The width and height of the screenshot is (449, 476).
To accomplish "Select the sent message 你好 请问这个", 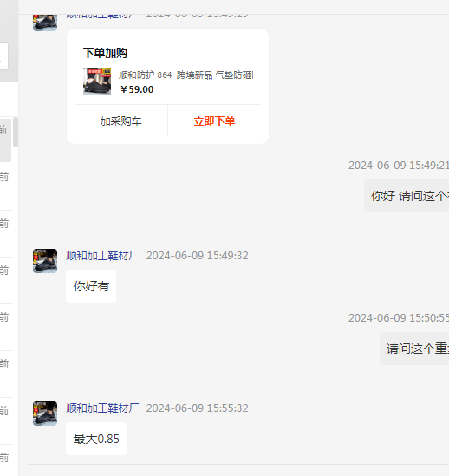I will (x=407, y=196).
